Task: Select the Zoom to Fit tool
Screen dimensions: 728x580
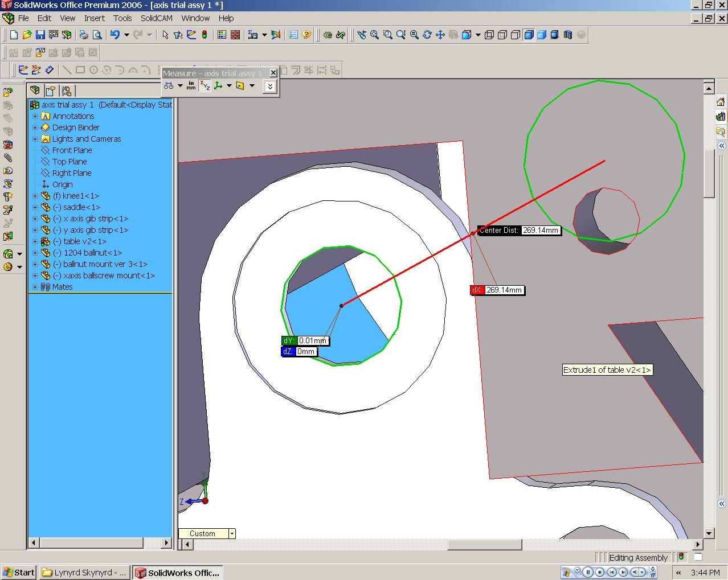Action: 374,35
